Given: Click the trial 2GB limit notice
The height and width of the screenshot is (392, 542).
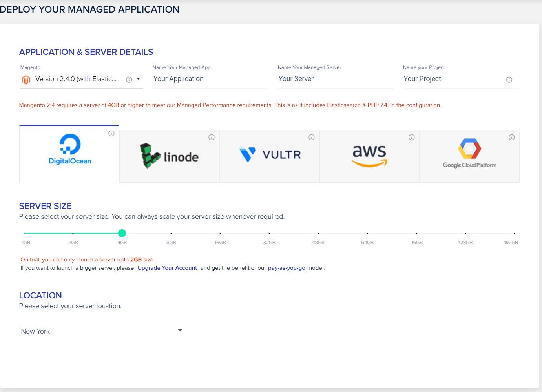Looking at the screenshot, I should (x=88, y=260).
